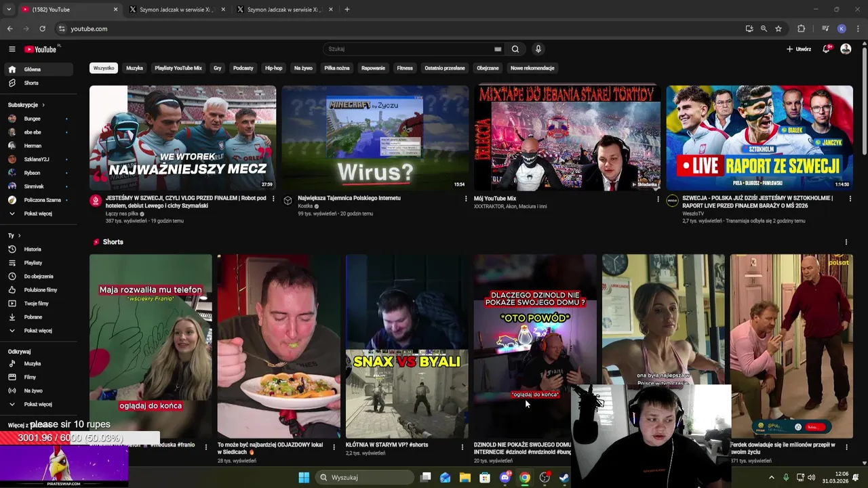The width and height of the screenshot is (868, 488).
Task: Open Pobrane downloads in sidebar
Action: tap(38, 317)
